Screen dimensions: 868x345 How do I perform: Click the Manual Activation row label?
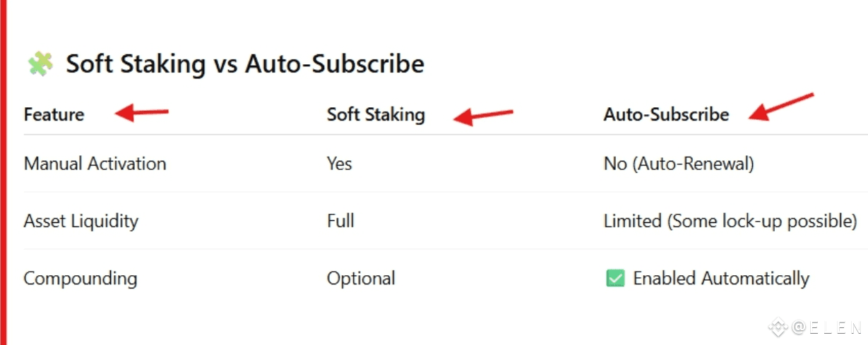tap(95, 164)
